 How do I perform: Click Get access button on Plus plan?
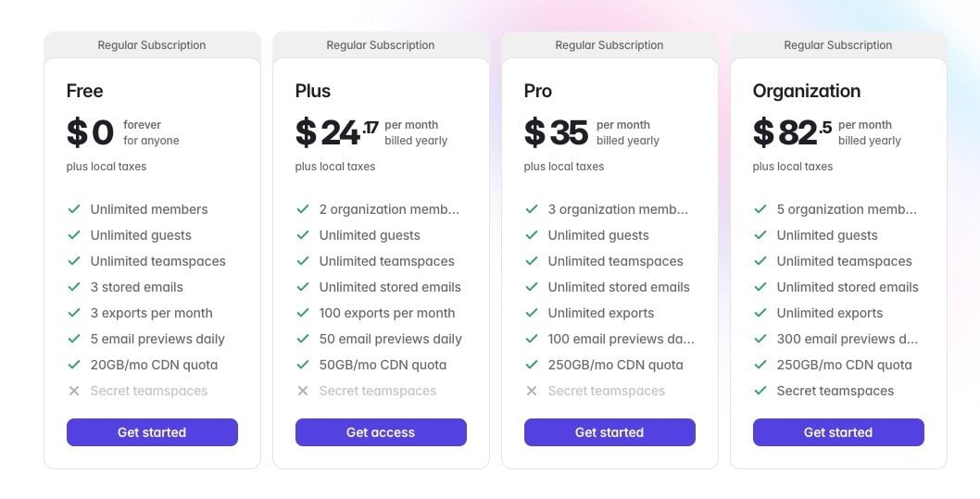(381, 432)
